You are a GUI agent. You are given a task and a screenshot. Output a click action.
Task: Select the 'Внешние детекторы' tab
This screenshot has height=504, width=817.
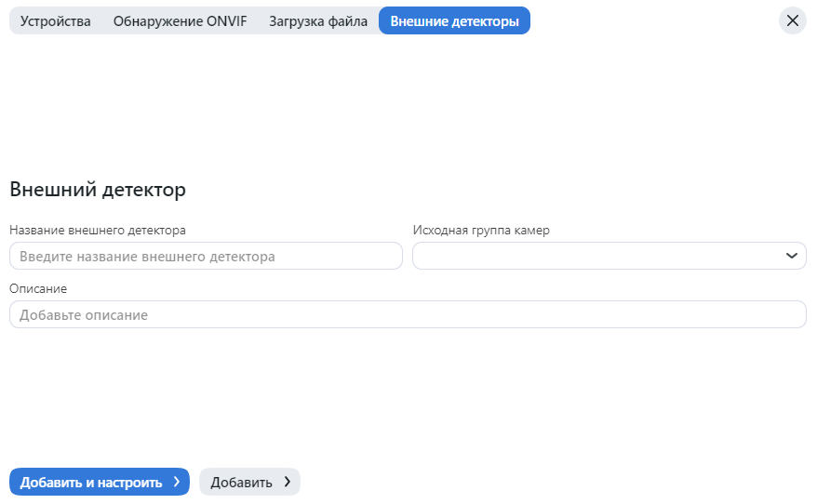[454, 20]
